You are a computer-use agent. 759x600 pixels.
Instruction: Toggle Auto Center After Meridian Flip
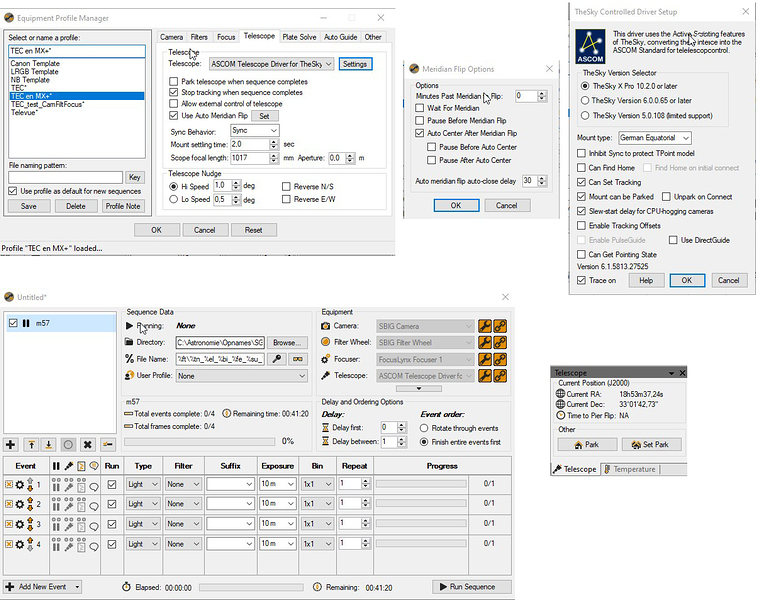point(420,133)
